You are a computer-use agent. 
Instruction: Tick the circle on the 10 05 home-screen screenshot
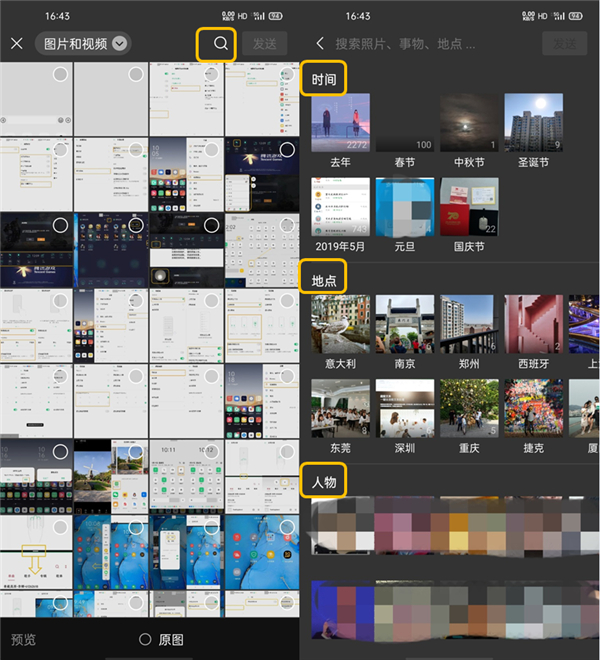pyautogui.click(x=211, y=149)
